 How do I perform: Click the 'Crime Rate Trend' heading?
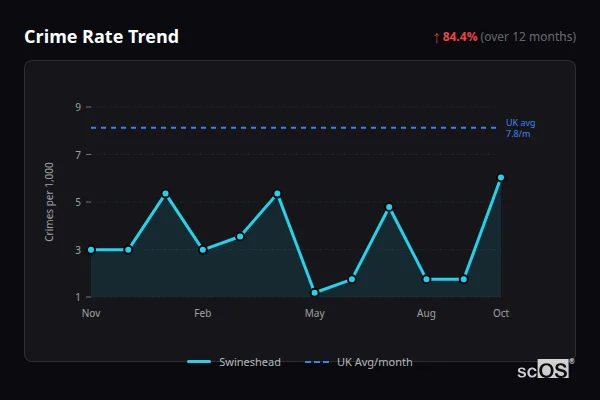[x=101, y=37]
